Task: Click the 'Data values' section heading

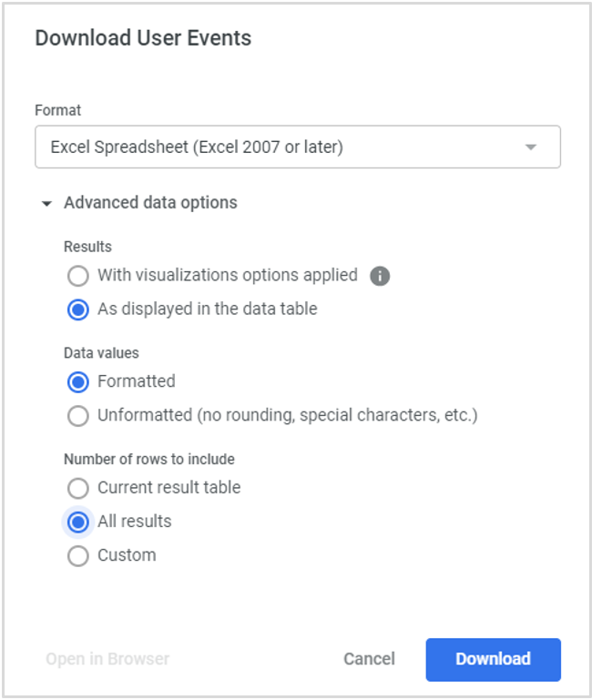Action: (x=101, y=352)
